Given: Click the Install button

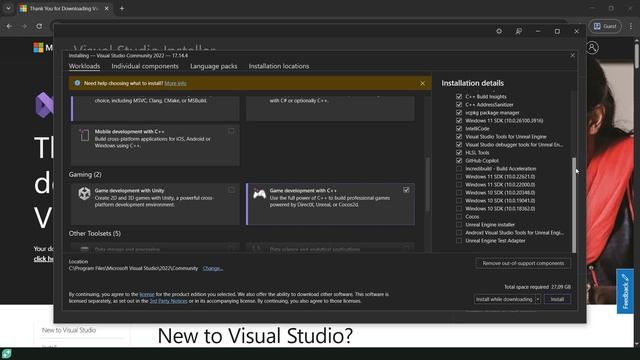Looking at the screenshot, I should (557, 299).
